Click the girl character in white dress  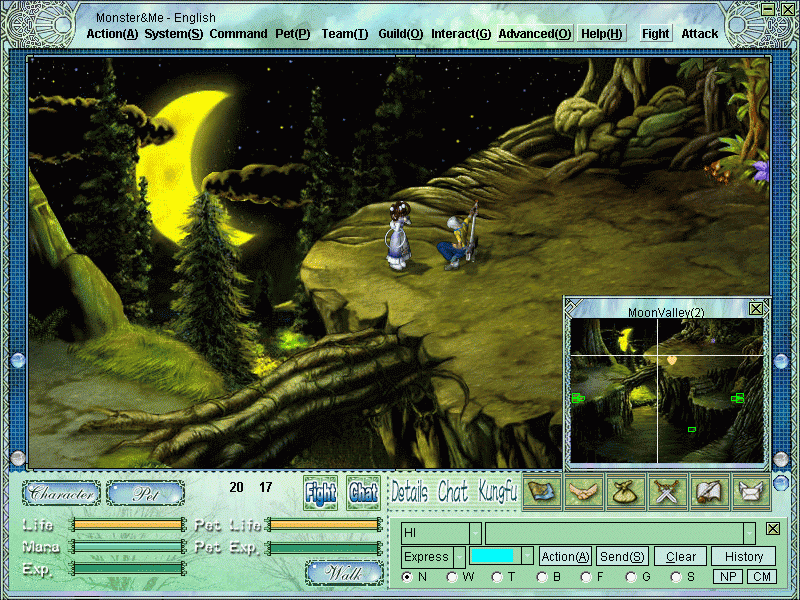coord(398,235)
